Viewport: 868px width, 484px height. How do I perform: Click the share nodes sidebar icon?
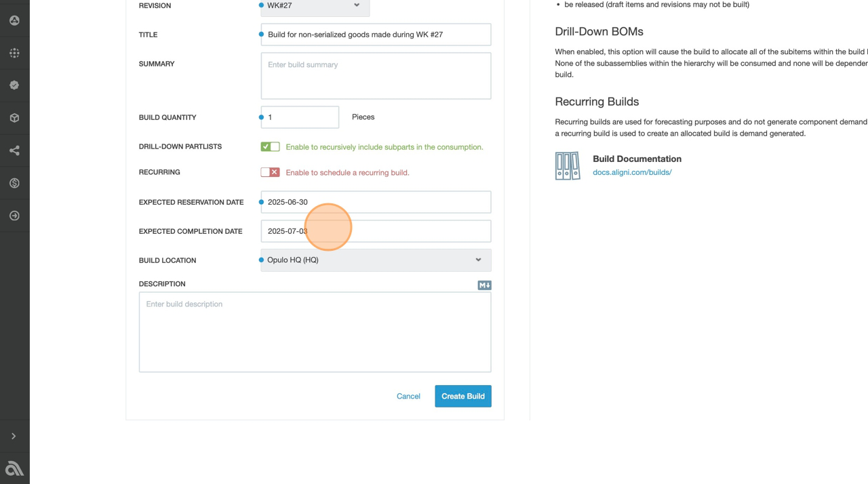14,150
